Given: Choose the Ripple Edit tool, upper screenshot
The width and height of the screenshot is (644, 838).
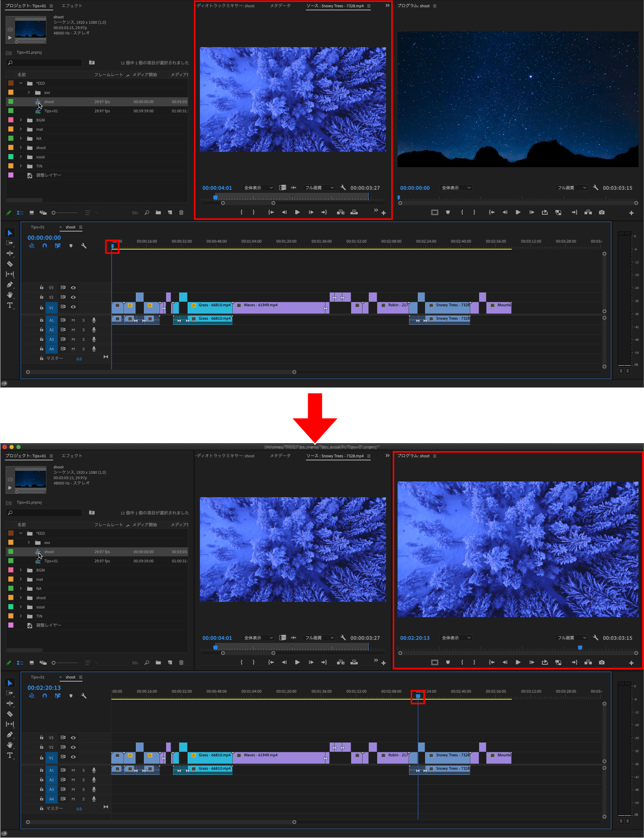Looking at the screenshot, I should click(x=10, y=253).
